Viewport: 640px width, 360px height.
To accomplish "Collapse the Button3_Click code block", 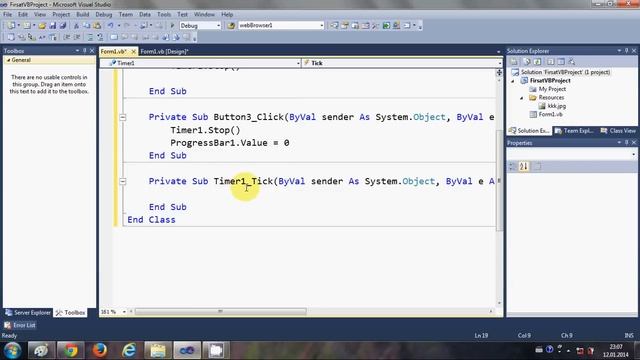I will 122,118.
